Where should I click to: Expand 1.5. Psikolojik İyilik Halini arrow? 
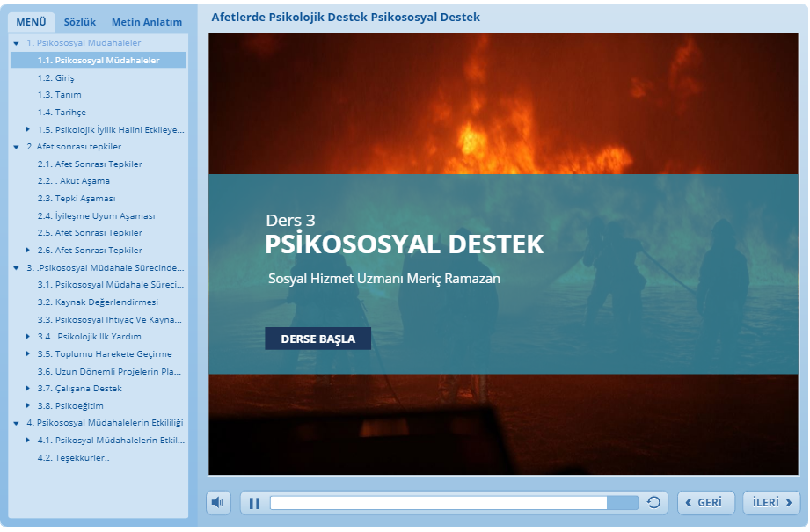pos(27,129)
